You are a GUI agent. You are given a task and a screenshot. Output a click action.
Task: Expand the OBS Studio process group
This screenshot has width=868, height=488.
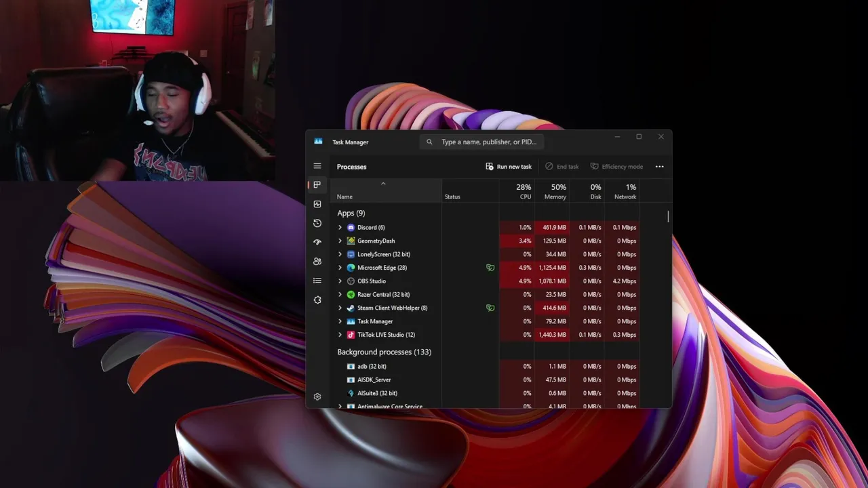tap(340, 281)
